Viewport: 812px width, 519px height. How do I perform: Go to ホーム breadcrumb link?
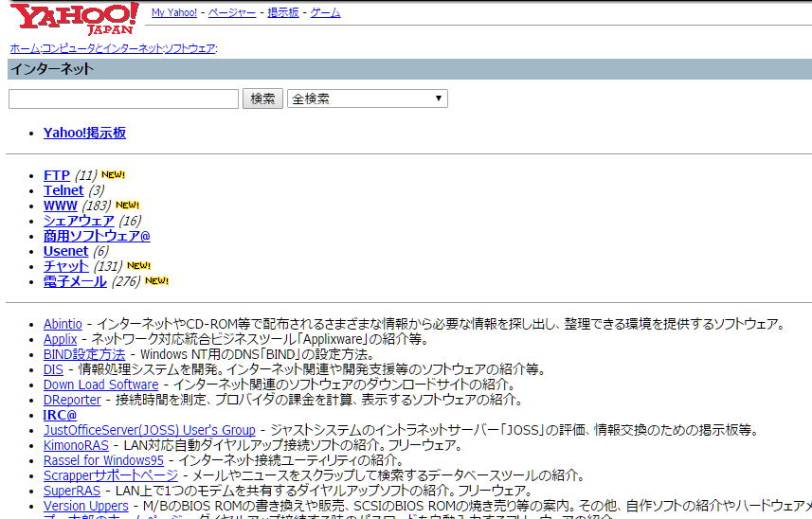coord(25,48)
